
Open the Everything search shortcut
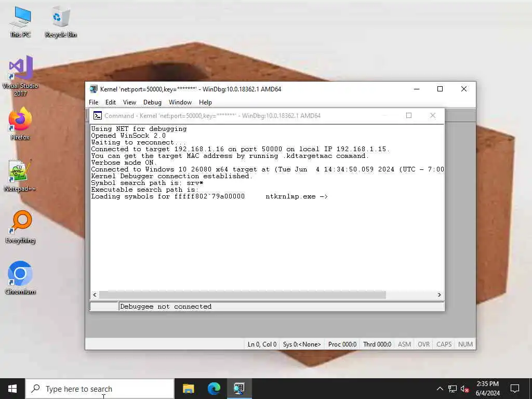[x=20, y=227]
